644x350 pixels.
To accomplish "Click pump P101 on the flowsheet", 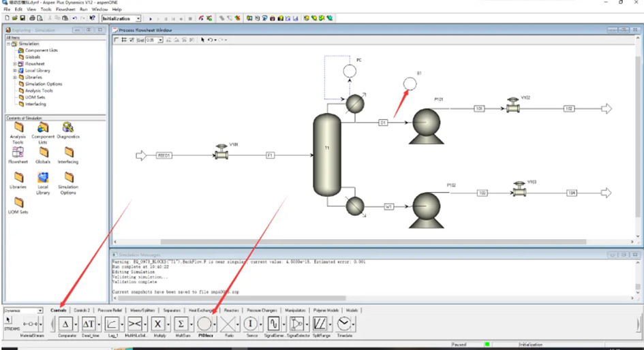I will click(427, 127).
